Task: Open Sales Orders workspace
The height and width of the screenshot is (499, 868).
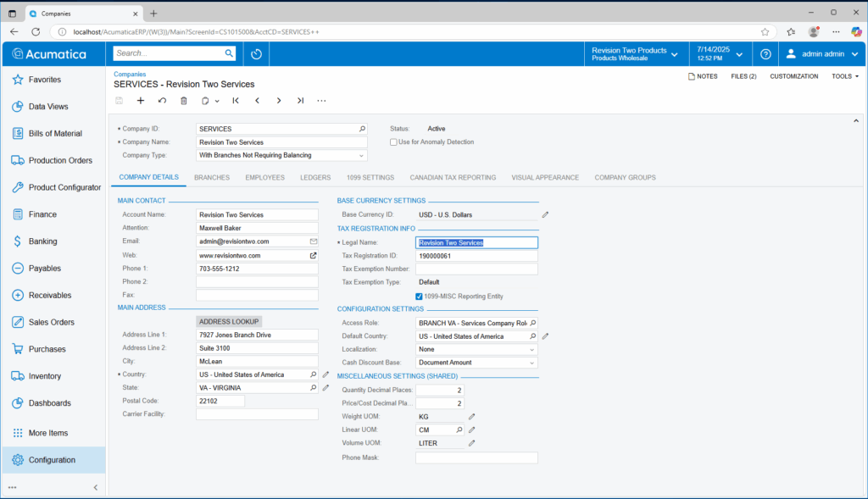Action: 52,322
